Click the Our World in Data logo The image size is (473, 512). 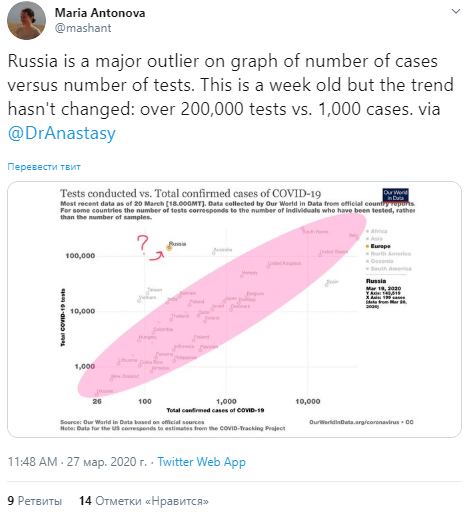(395, 195)
